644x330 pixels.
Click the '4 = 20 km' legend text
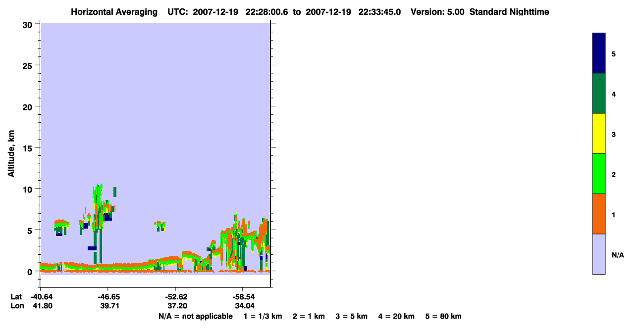tap(396, 317)
